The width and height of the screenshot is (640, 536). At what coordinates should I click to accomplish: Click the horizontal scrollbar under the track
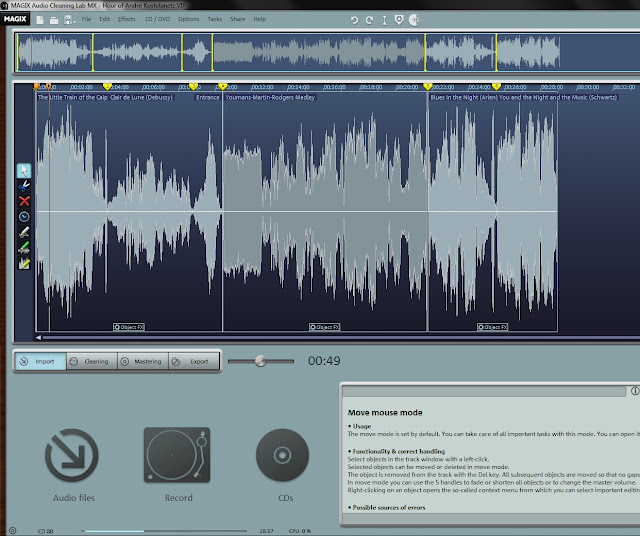[x=341, y=338]
